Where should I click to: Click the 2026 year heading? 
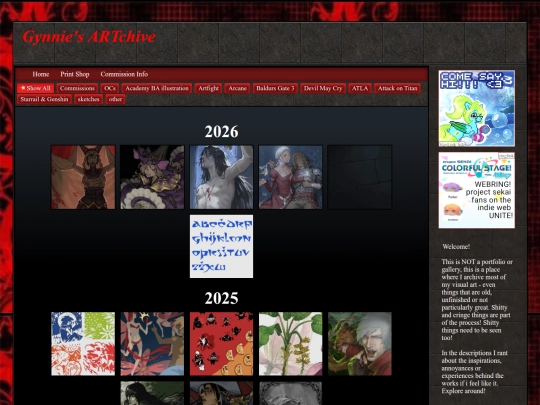[221, 132]
